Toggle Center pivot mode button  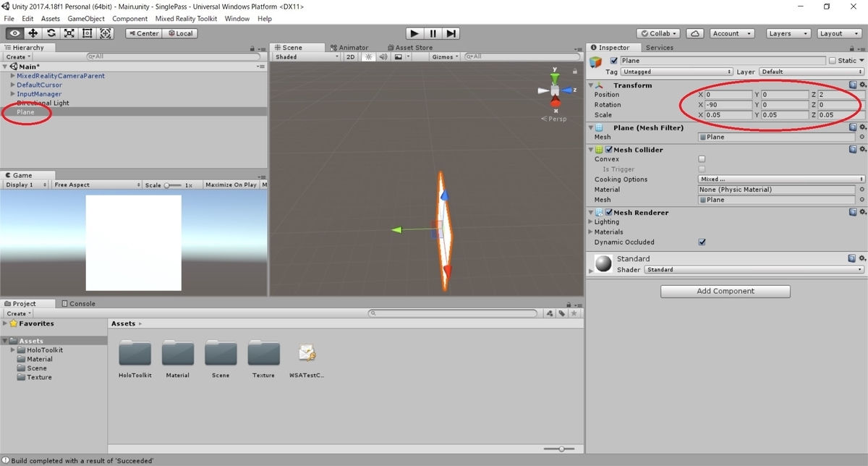[143, 33]
